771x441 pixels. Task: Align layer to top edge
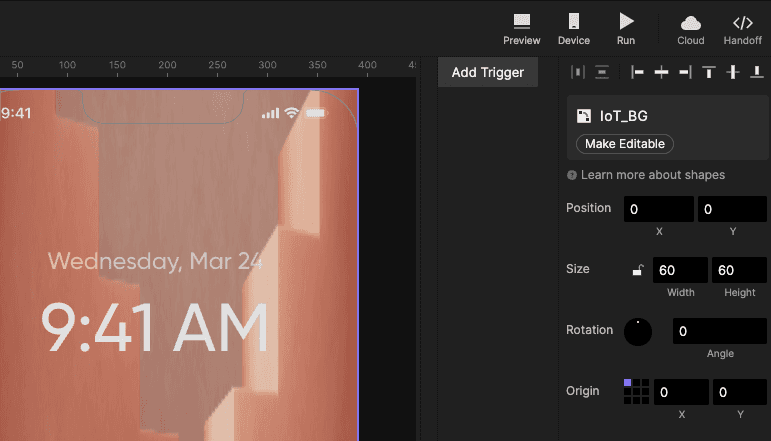point(709,72)
